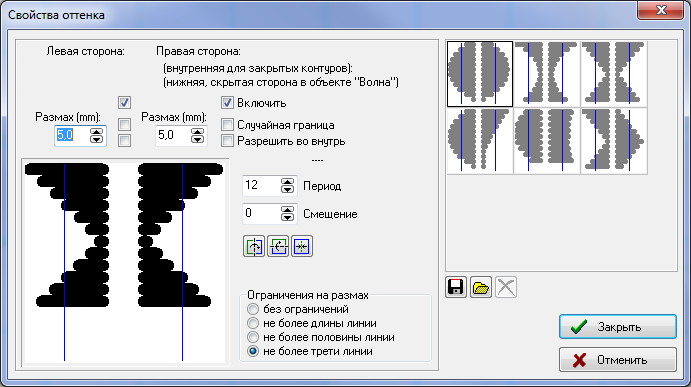This screenshot has height=387, width=691.
Task: Click the delete preset X icon
Action: click(506, 287)
